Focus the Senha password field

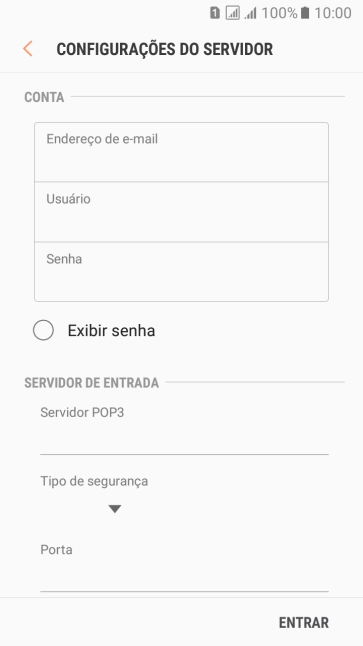(x=181, y=272)
